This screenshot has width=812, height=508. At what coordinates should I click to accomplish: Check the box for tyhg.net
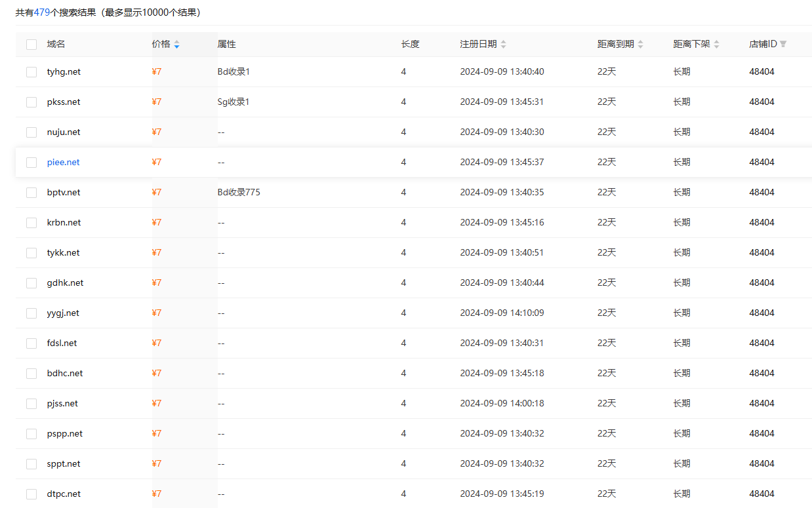(31, 72)
